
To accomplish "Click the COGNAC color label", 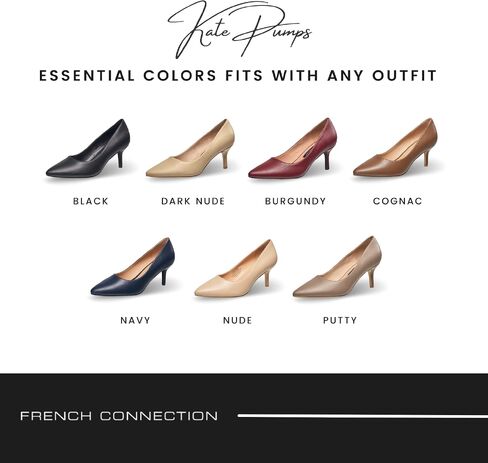I will click(398, 201).
